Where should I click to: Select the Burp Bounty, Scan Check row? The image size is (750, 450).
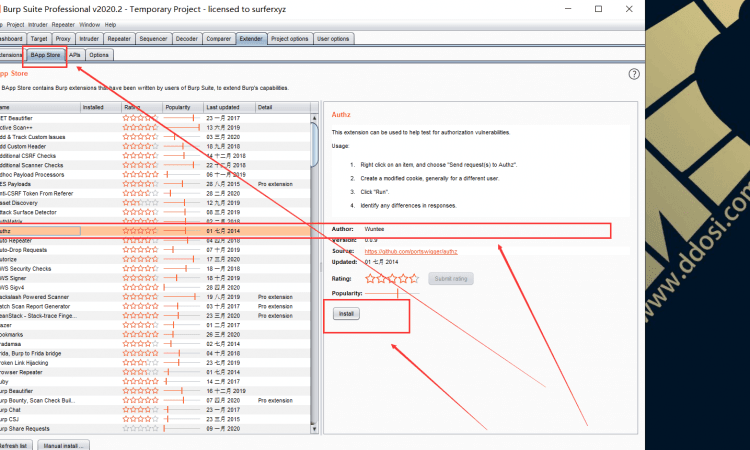tap(155, 400)
